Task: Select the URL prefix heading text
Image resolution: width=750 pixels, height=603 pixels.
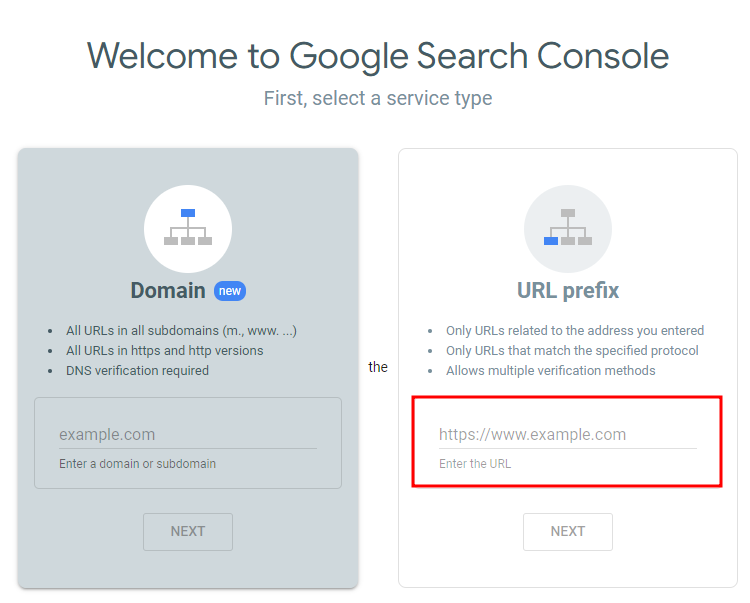Action: coord(568,290)
